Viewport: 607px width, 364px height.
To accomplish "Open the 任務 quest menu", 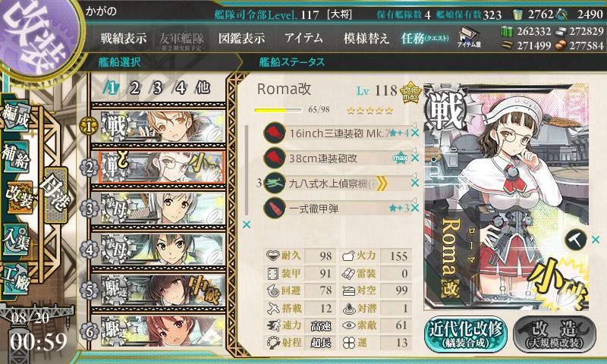I will pyautogui.click(x=425, y=38).
